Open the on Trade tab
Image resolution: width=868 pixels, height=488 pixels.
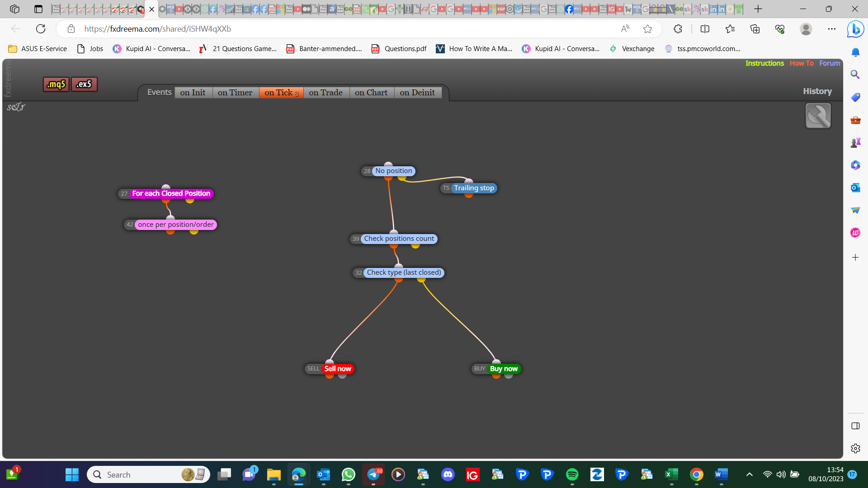tap(326, 93)
